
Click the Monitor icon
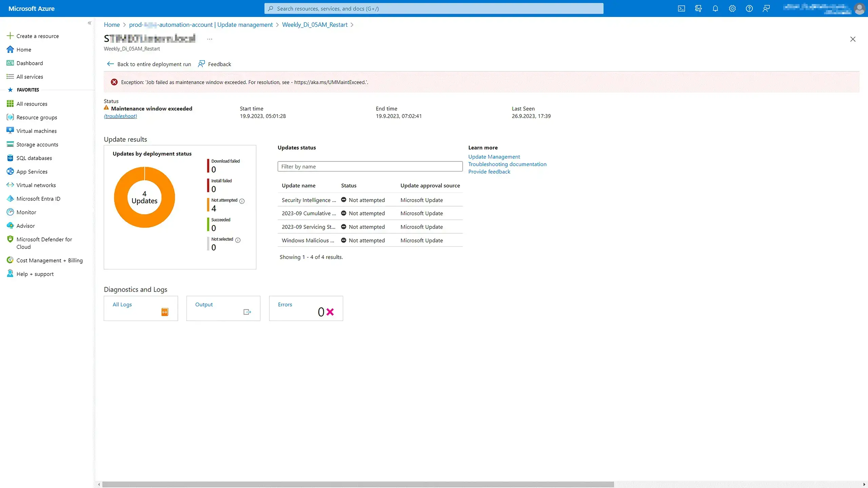click(x=10, y=212)
